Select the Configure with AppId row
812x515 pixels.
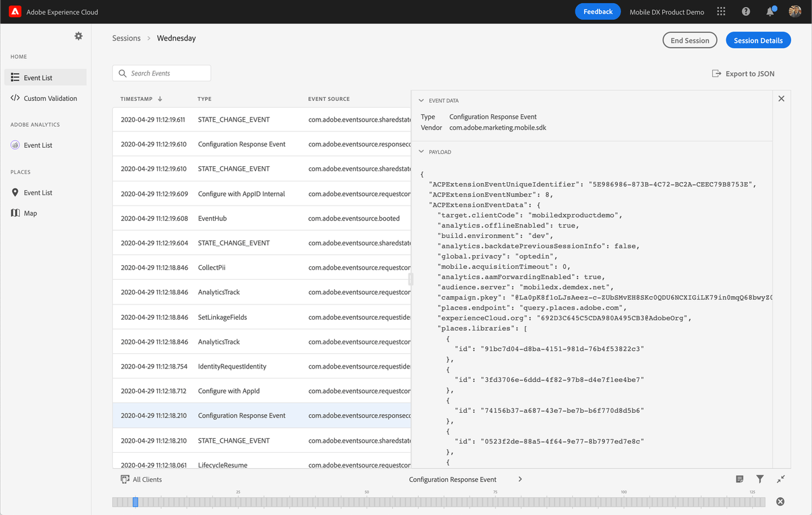(x=262, y=391)
